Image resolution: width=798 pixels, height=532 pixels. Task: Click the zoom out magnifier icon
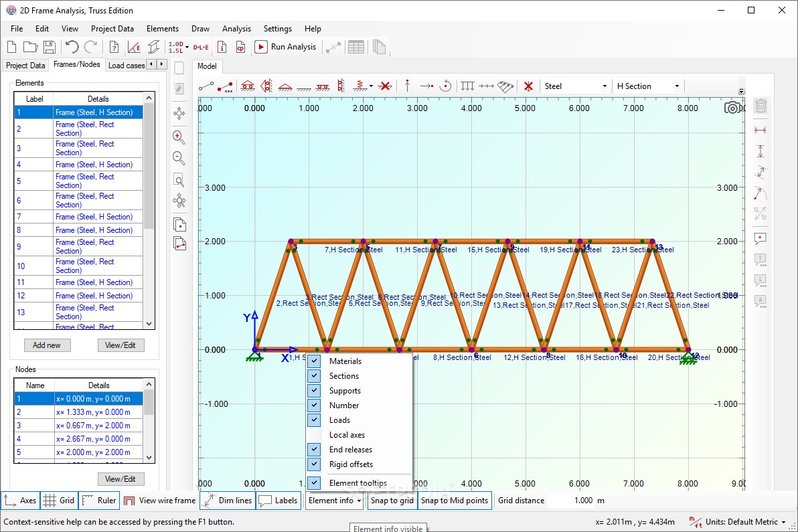(179, 158)
